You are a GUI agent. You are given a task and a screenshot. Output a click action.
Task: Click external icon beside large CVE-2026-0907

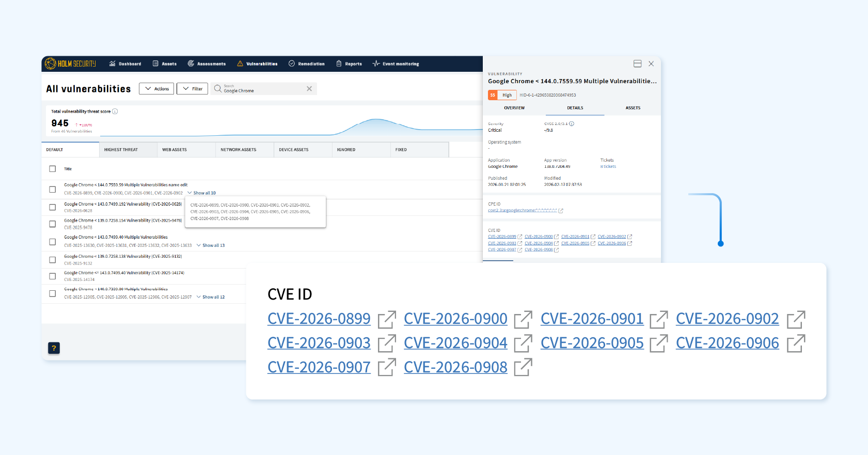387,367
